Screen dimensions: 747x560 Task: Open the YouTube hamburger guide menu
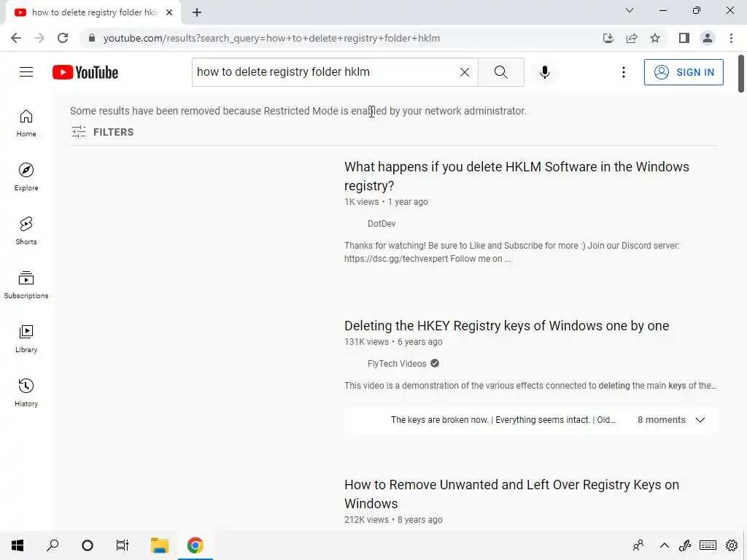coord(26,72)
